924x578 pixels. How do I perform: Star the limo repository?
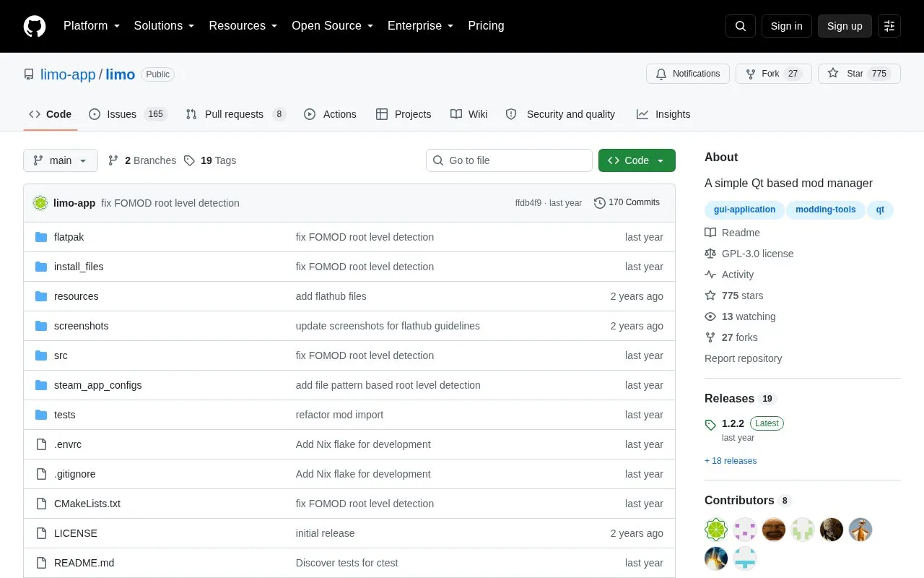pos(859,74)
